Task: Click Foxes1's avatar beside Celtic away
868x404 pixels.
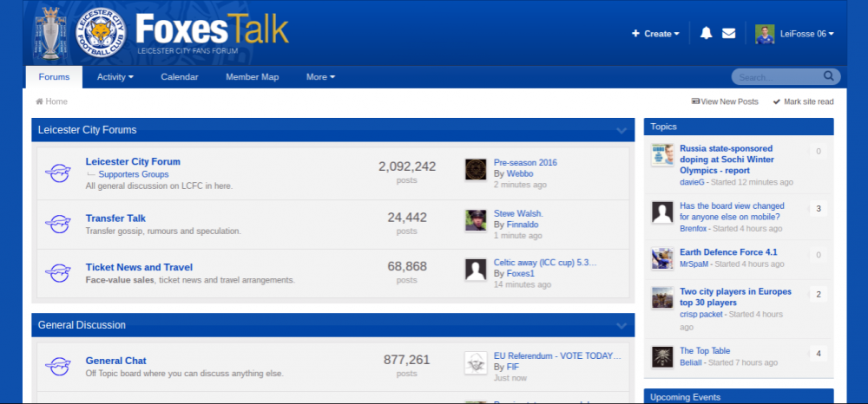Action: click(476, 269)
